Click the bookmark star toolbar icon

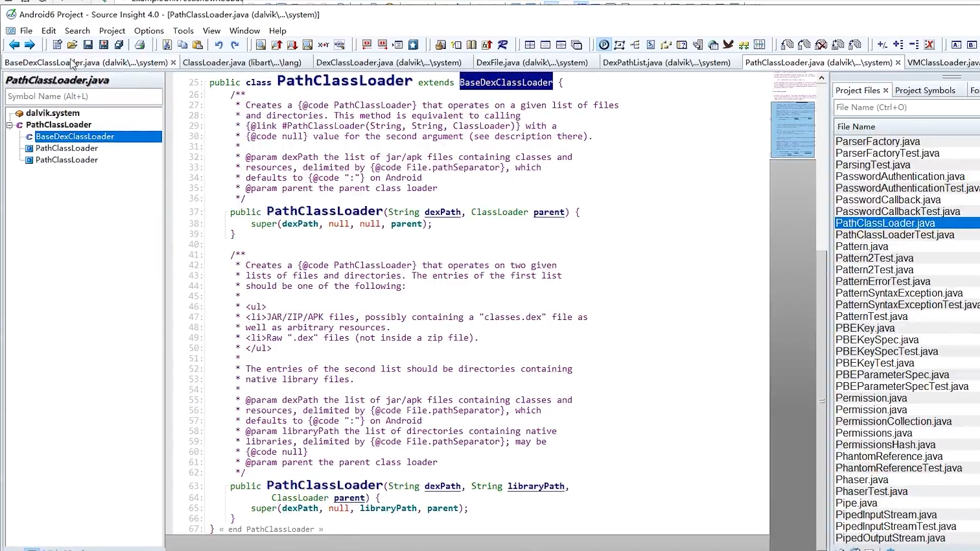pyautogui.click(x=413, y=45)
